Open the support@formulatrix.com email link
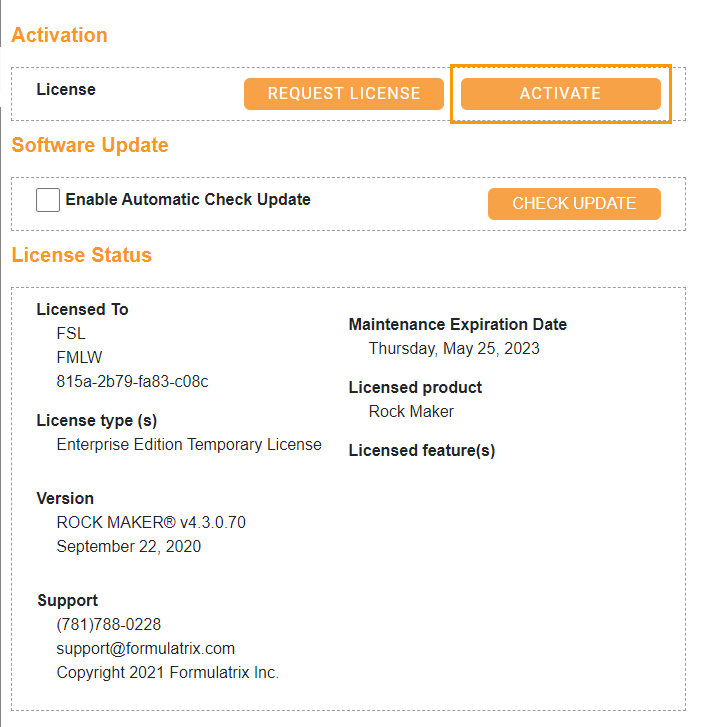 (146, 648)
